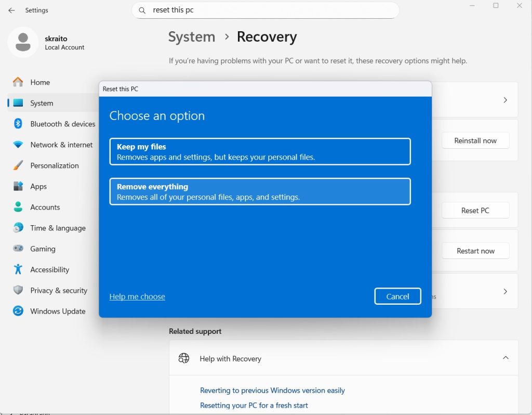The image size is (532, 415).
Task: Click the Privacy & security shield icon
Action: (18, 290)
